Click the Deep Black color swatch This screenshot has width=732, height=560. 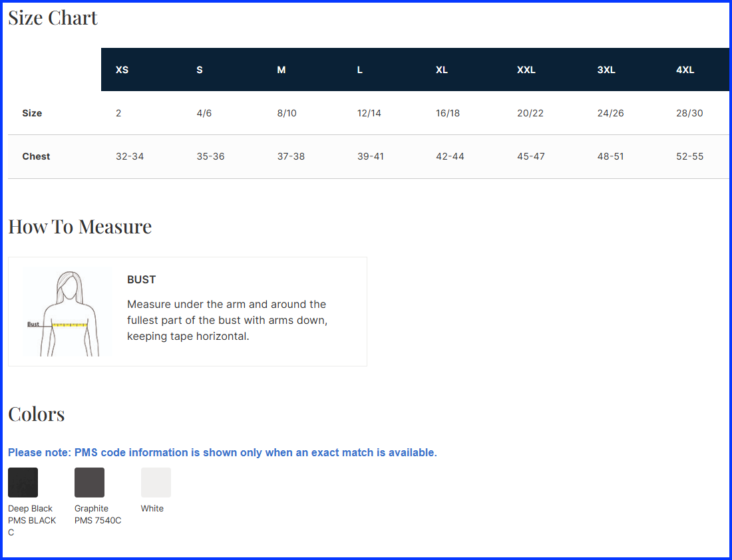(x=23, y=482)
